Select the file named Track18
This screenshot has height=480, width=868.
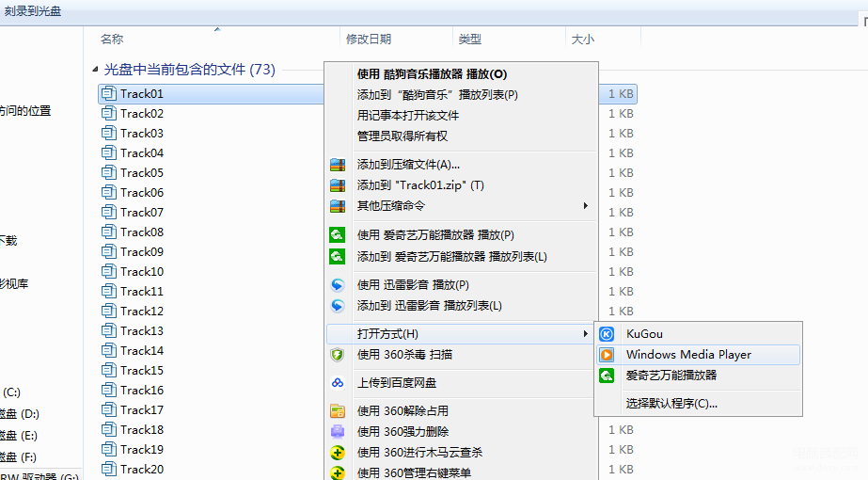point(142,429)
